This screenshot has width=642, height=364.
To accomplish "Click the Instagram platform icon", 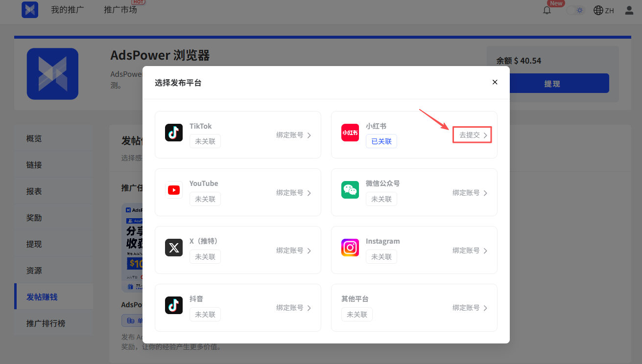I will 350,248.
